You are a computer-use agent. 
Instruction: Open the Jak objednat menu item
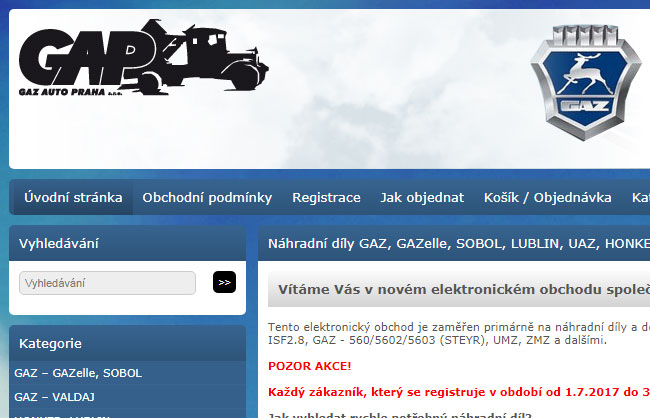(422, 197)
